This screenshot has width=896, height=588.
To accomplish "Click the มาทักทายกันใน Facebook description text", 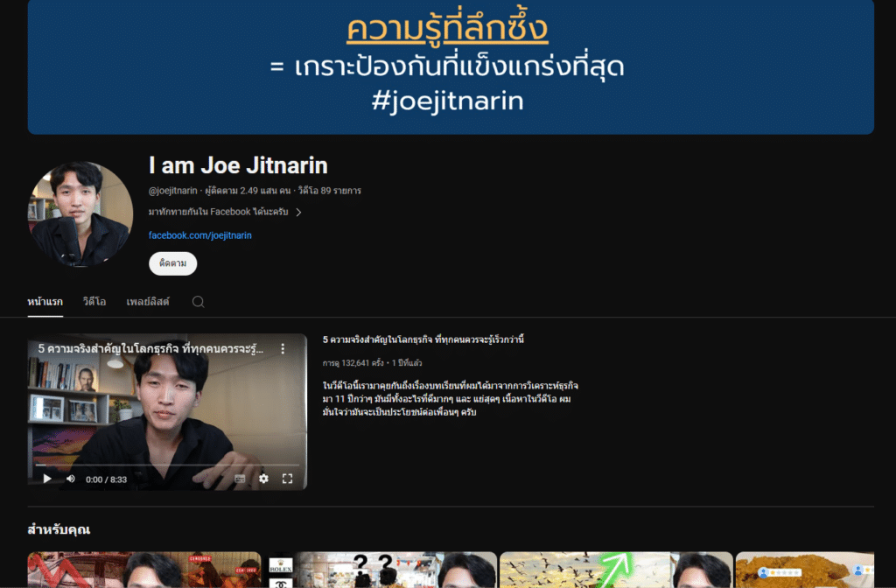I will click(x=218, y=212).
